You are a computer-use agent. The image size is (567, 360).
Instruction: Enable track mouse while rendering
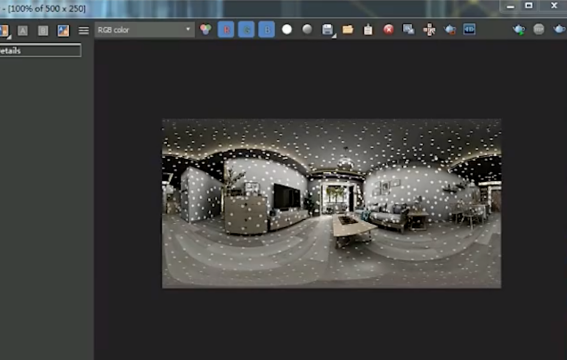[429, 30]
